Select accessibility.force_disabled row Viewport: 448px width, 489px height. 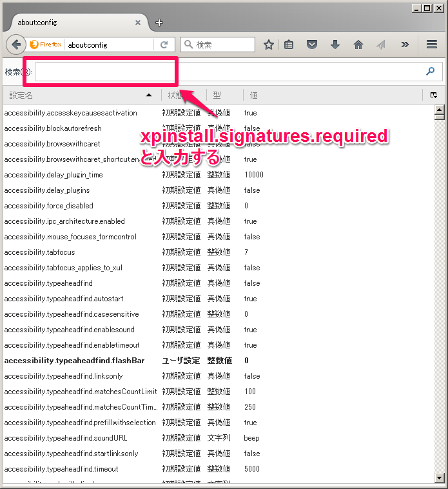coord(218,206)
